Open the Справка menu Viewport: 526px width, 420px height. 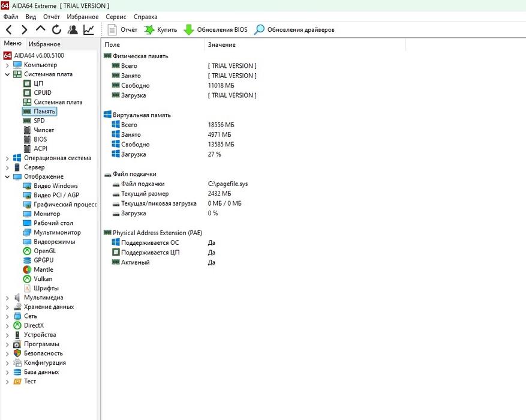point(145,17)
